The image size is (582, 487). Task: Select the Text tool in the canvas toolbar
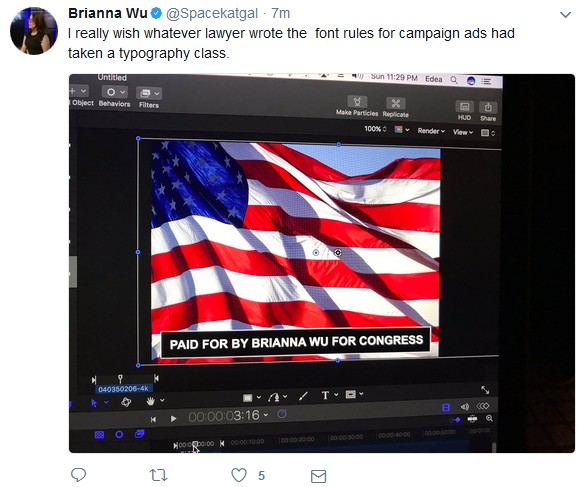pyautogui.click(x=326, y=395)
